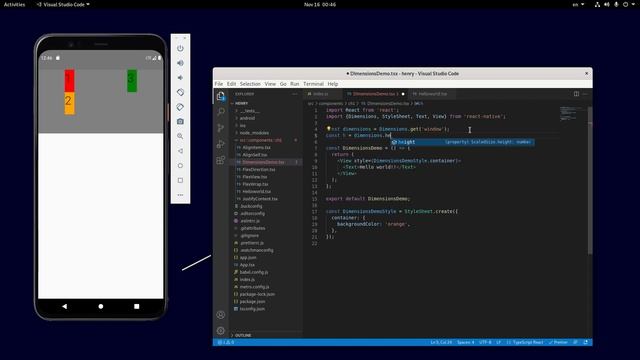Click the UTF-8 encoding status item

(485, 342)
